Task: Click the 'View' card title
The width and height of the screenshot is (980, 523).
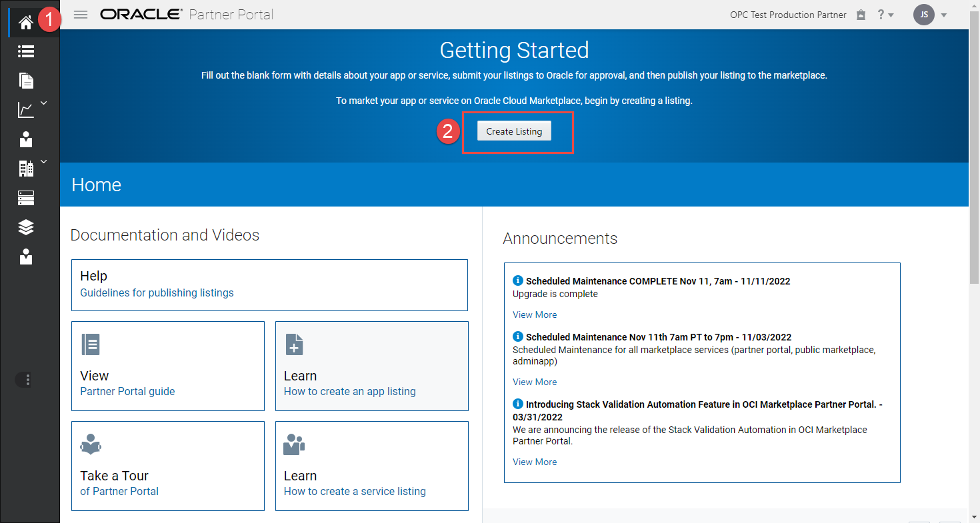Action: [x=94, y=376]
